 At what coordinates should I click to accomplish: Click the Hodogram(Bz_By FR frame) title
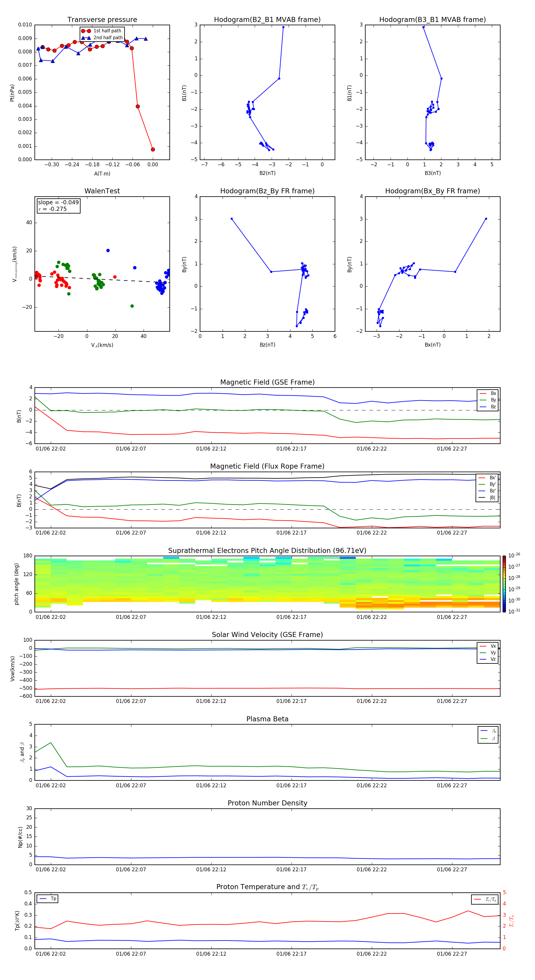pyautogui.click(x=267, y=191)
